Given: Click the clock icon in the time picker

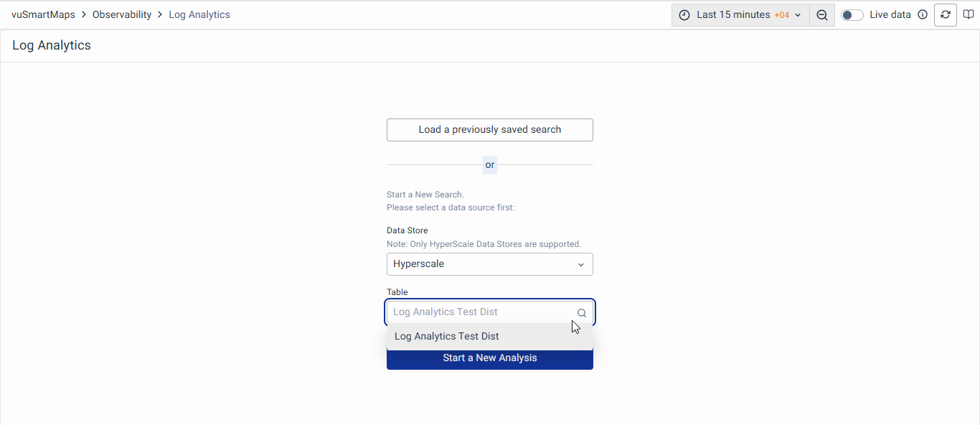Looking at the screenshot, I should (684, 15).
